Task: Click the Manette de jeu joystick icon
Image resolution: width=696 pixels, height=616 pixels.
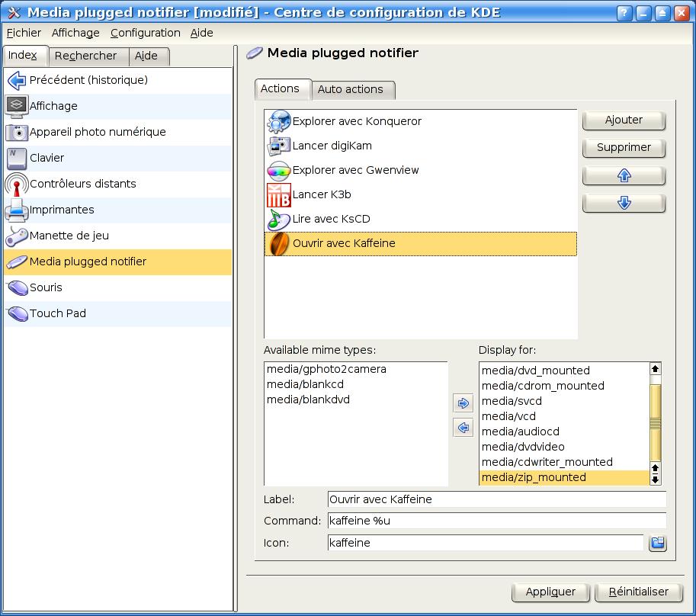Action: 17,236
